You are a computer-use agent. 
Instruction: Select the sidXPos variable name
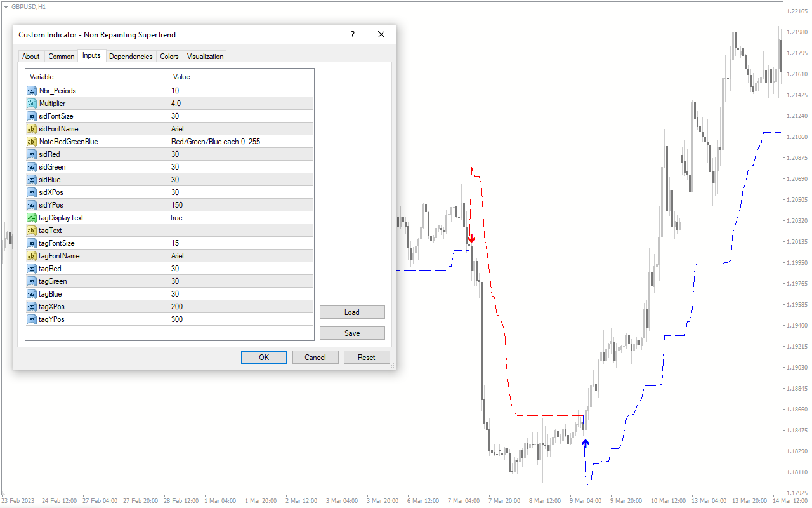51,192
